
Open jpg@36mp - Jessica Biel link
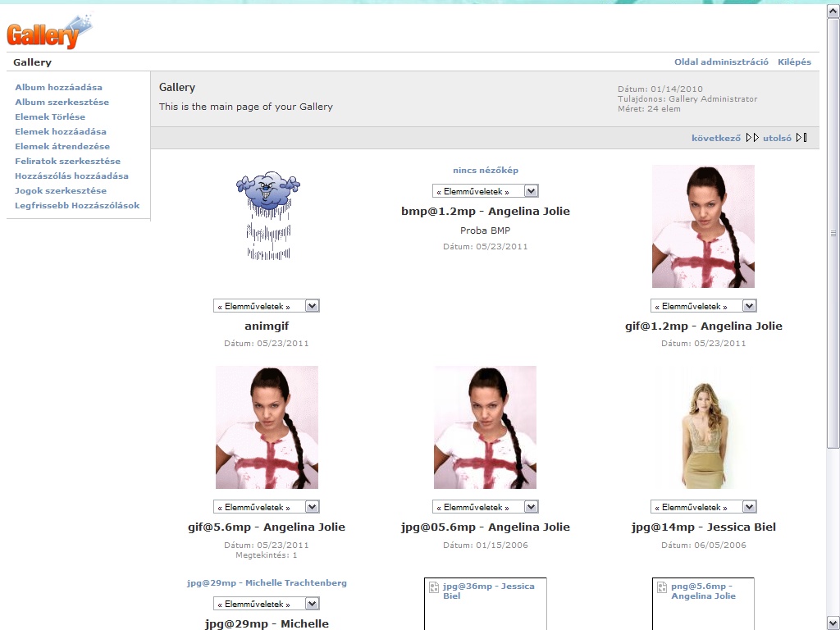coord(489,591)
